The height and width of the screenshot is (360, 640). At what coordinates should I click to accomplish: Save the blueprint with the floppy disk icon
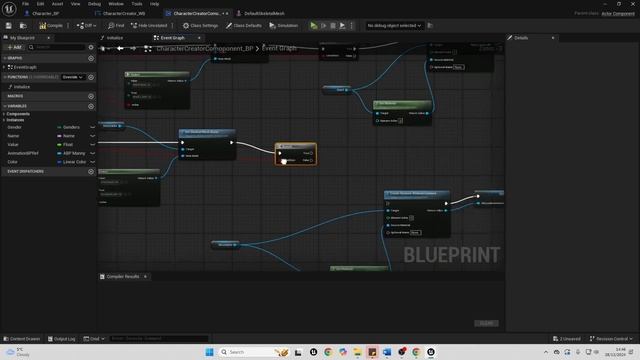coord(9,26)
